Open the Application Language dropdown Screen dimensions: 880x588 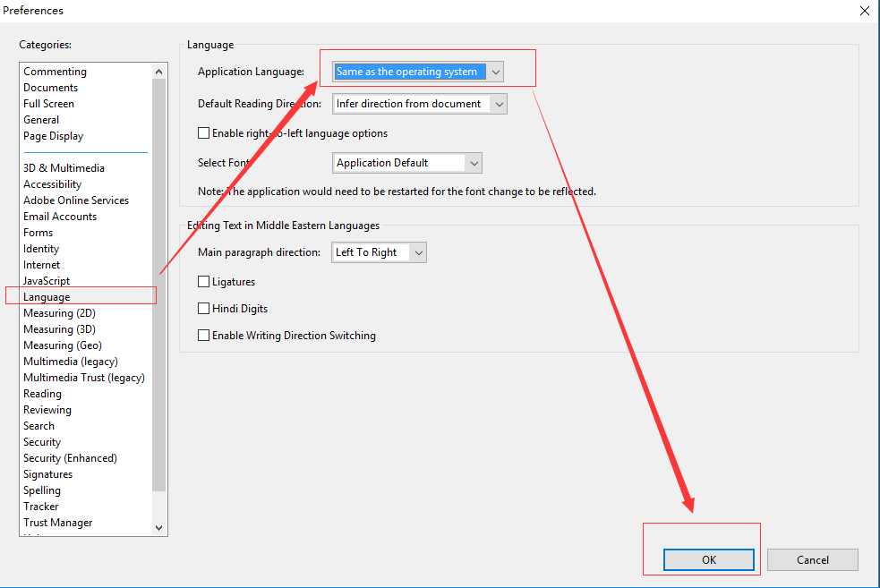(495, 72)
